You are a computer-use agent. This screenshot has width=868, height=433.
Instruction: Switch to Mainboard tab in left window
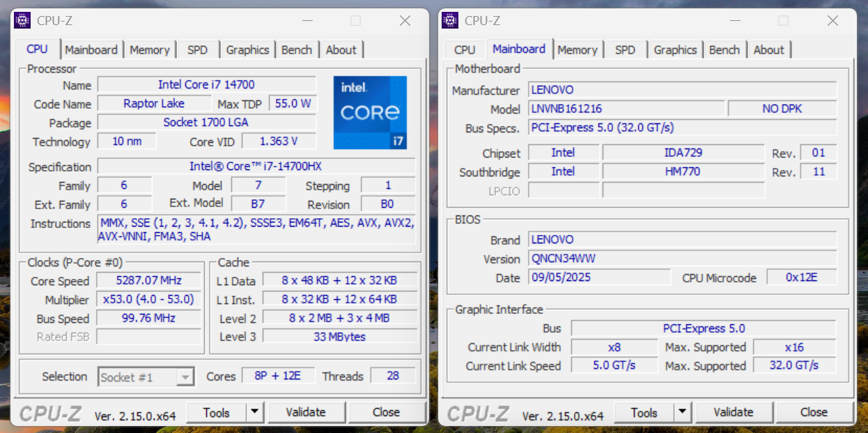tap(91, 50)
